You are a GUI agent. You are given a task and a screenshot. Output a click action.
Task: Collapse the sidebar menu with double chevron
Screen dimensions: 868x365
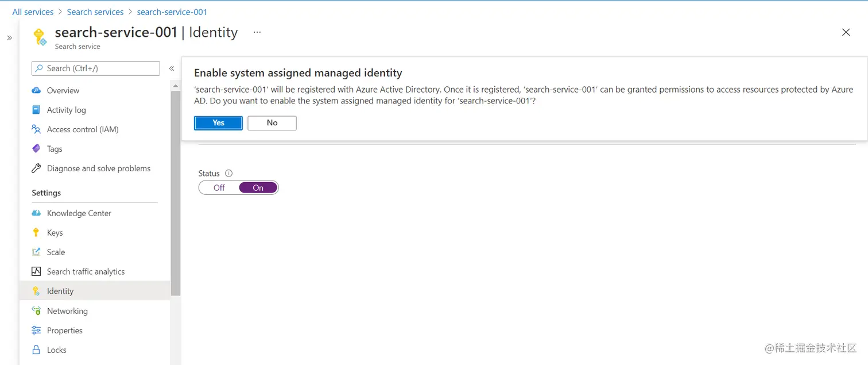[171, 68]
